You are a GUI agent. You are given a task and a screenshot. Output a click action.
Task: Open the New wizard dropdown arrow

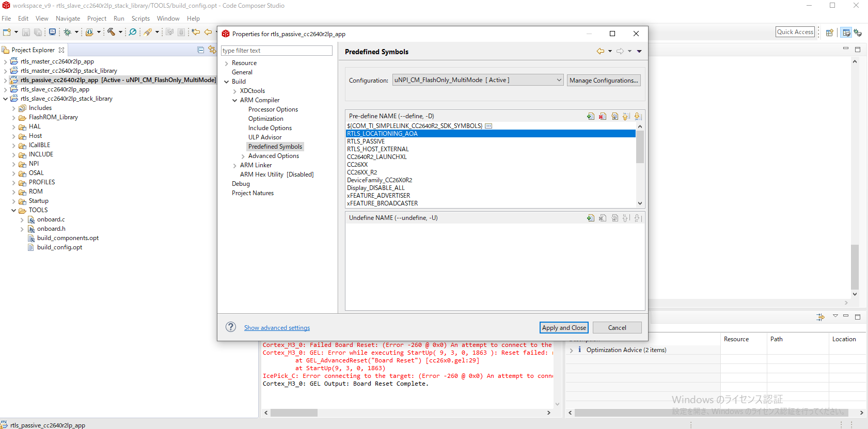pyautogui.click(x=16, y=32)
